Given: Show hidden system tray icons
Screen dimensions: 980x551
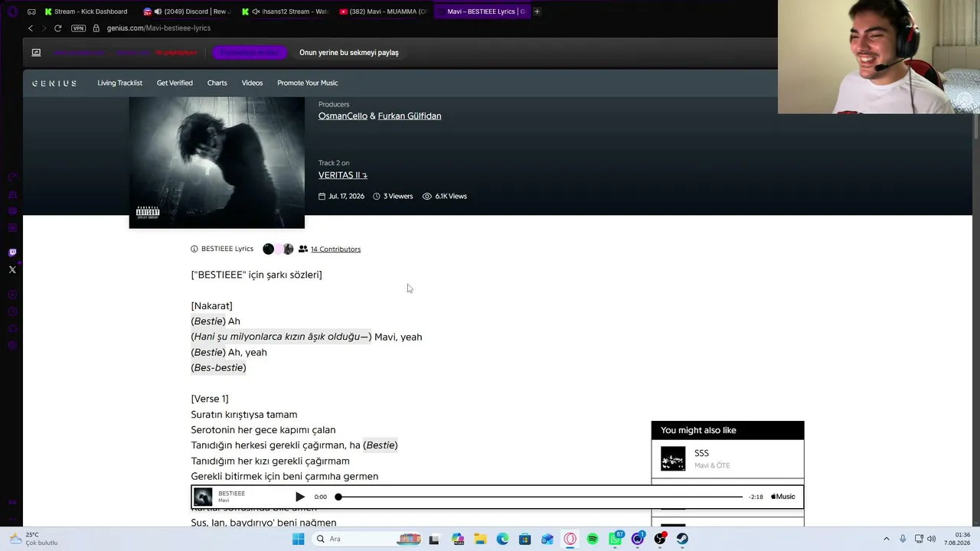Looking at the screenshot, I should [887, 539].
